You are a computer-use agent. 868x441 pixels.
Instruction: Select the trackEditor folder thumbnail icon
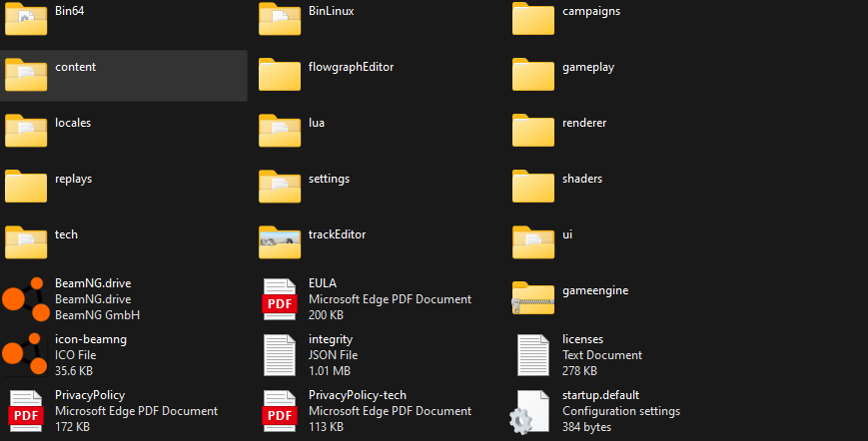click(280, 242)
